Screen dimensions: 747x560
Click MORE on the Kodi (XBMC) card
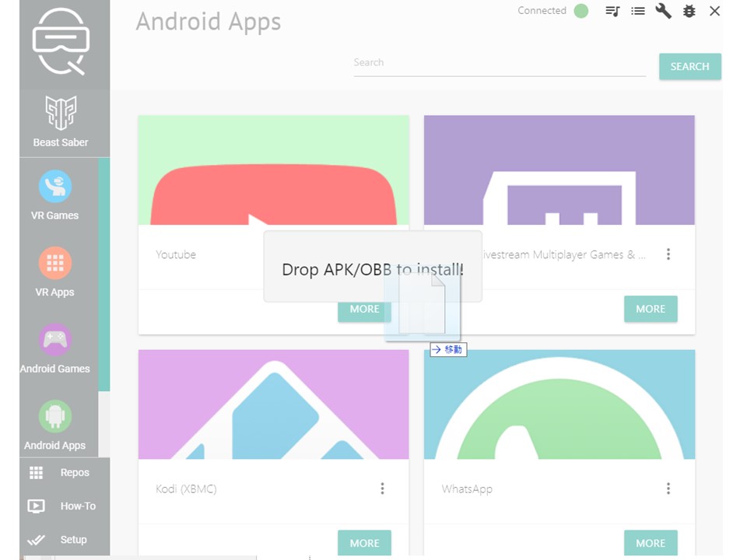pyautogui.click(x=364, y=544)
